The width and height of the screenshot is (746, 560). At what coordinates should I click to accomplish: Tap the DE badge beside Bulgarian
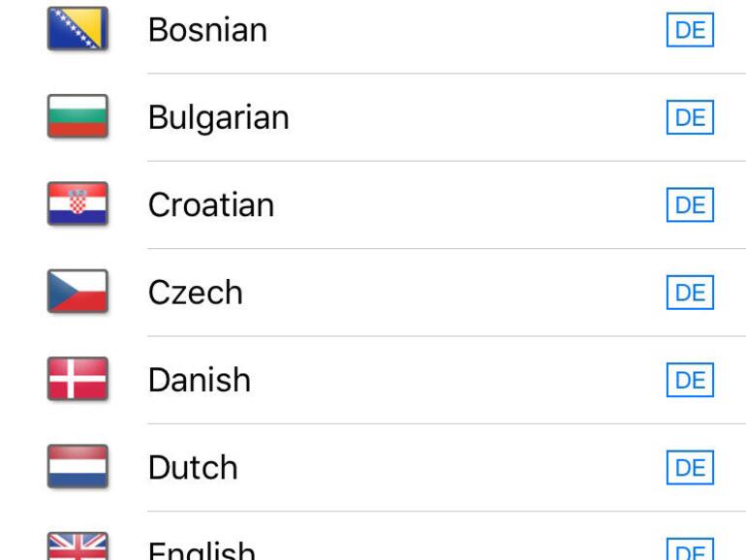(690, 118)
